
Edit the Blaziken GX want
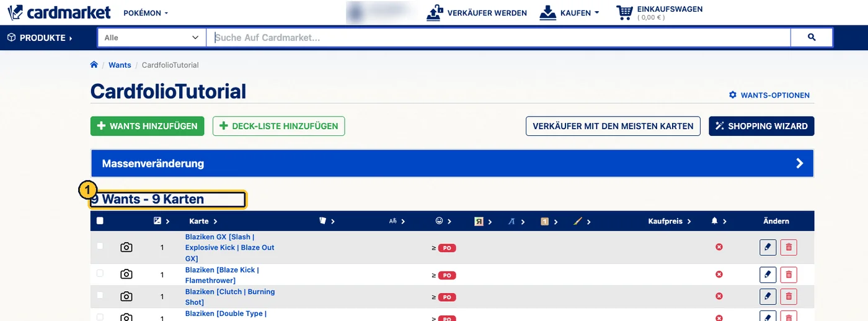tap(768, 247)
